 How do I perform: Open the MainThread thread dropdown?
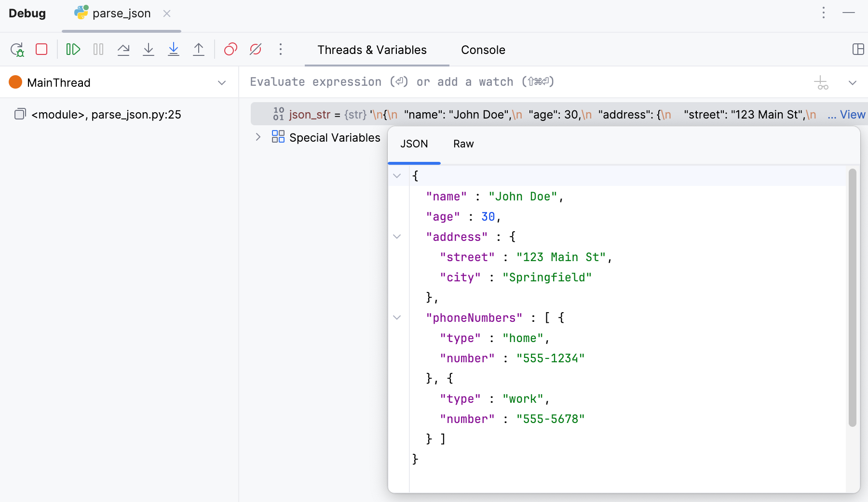point(221,83)
